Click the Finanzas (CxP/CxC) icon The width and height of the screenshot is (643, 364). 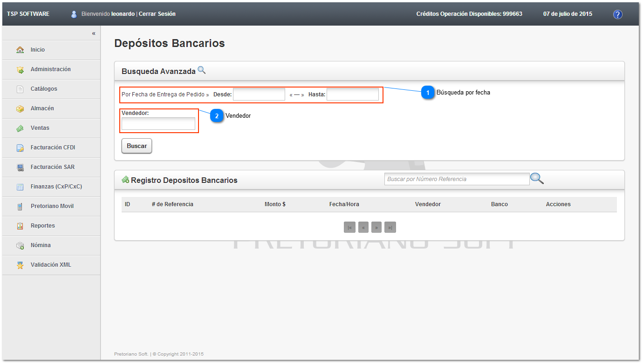(20, 187)
